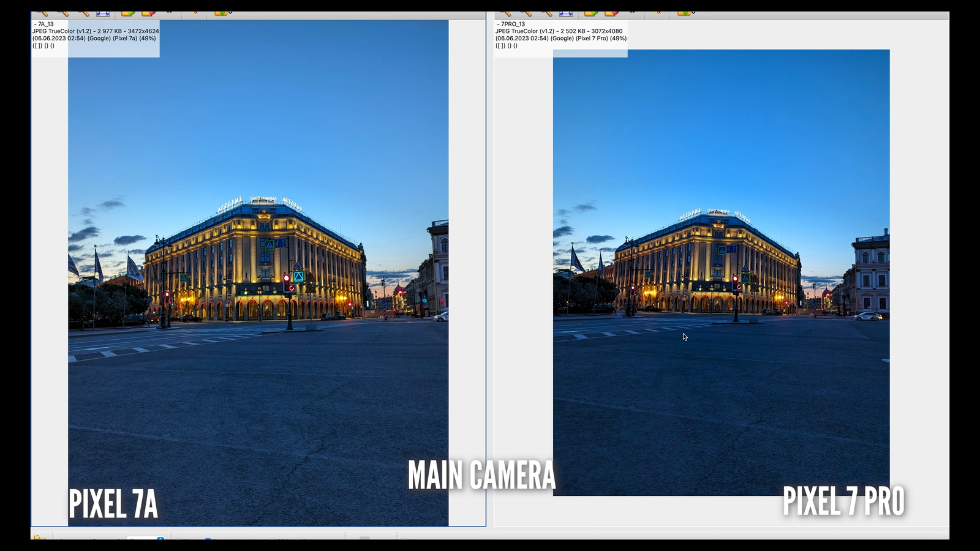Viewport: 980px width, 551px height.
Task: Open the dropdown arrow in the right pane toolbar
Action: 693,12
